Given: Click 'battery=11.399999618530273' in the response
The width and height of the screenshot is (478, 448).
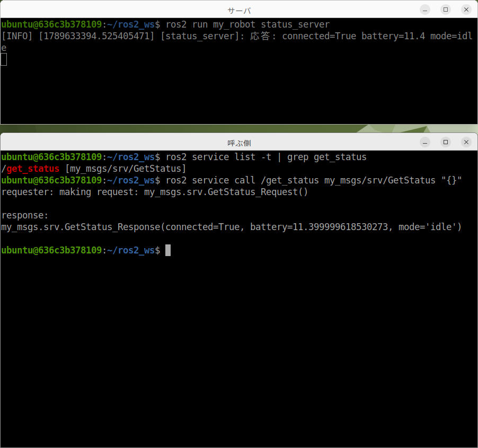Looking at the screenshot, I should (x=319, y=227).
